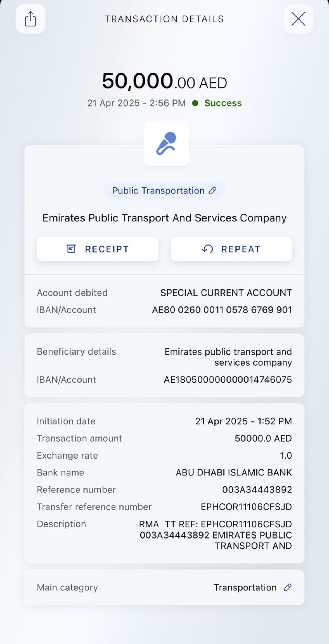
Task: Edit the Public Transportation category tag
Action: (x=213, y=191)
